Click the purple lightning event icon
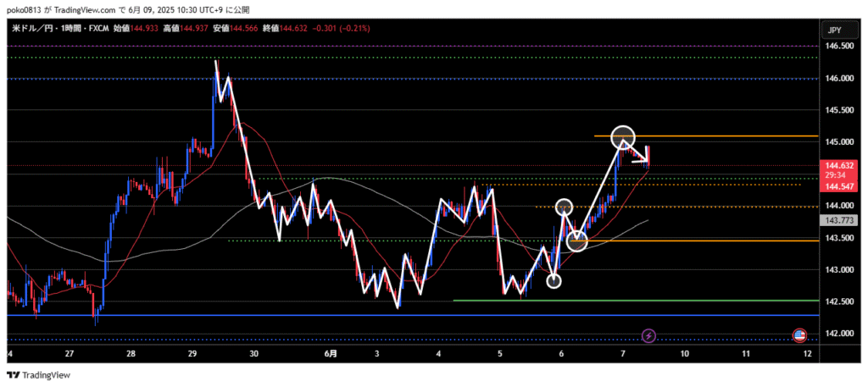This screenshot has height=387, width=868. [648, 336]
